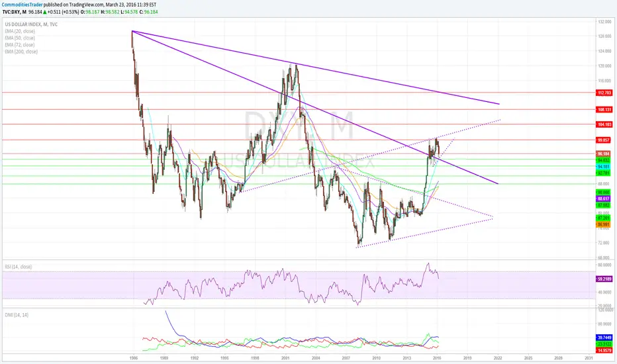
Task: Select the RSI (14, close) label
Action: coord(19,267)
